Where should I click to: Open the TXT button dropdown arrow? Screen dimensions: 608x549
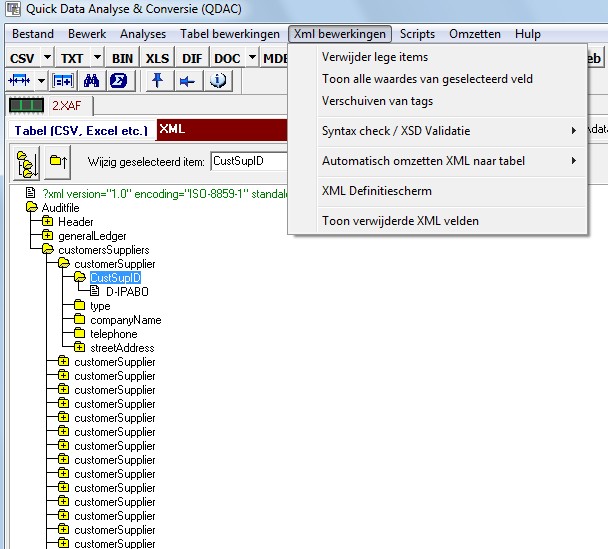click(x=96, y=58)
